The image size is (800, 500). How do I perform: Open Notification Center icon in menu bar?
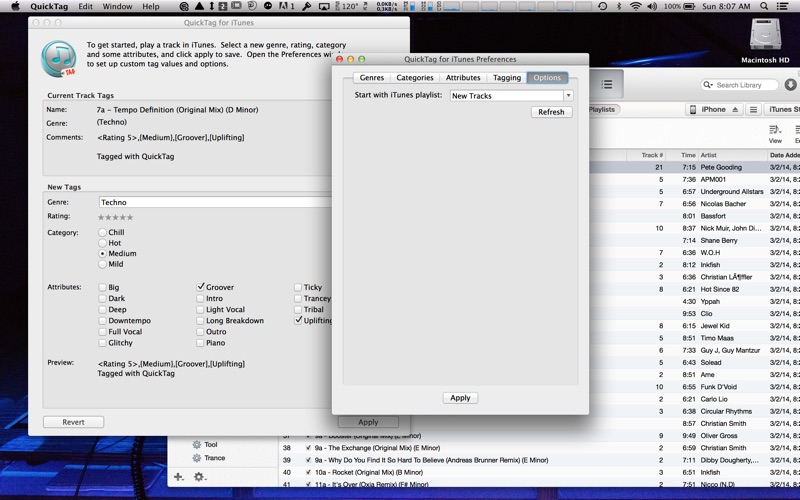pyautogui.click(x=782, y=7)
